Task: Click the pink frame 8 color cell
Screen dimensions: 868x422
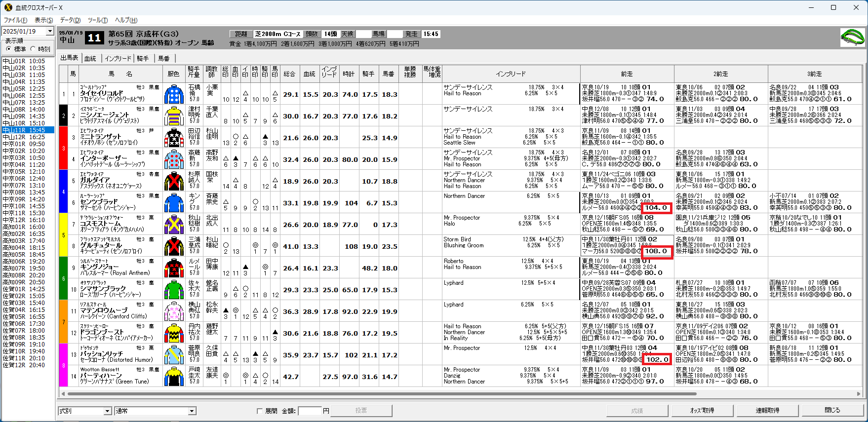Action: tap(63, 365)
